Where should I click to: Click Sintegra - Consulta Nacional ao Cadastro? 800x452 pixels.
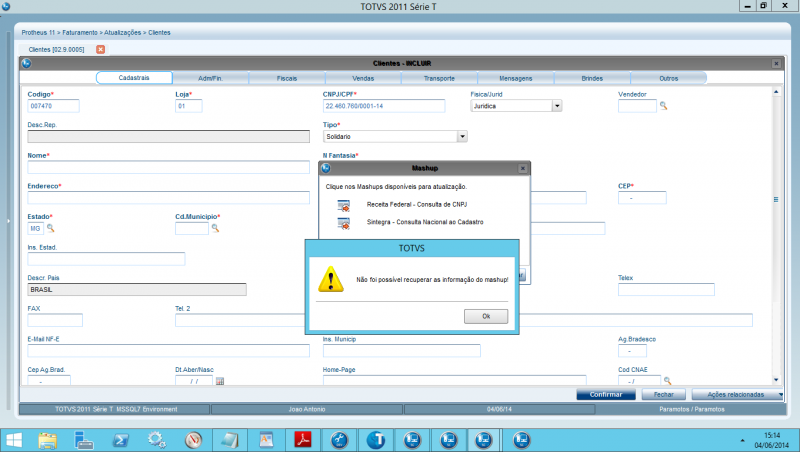coord(425,222)
